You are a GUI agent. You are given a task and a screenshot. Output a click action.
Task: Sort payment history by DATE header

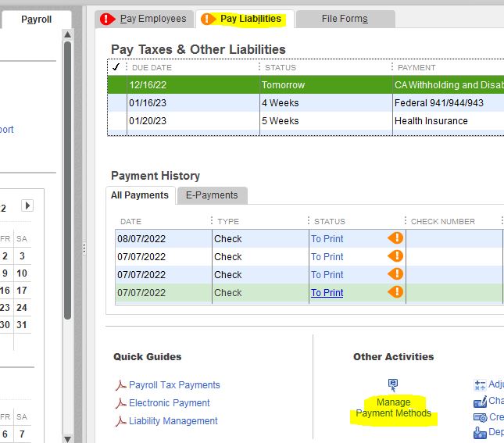click(x=130, y=222)
